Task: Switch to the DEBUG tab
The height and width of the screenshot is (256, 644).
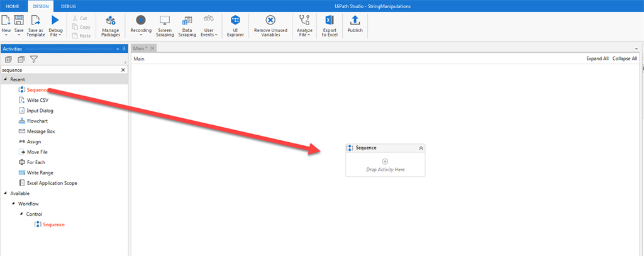Action: pos(68,6)
